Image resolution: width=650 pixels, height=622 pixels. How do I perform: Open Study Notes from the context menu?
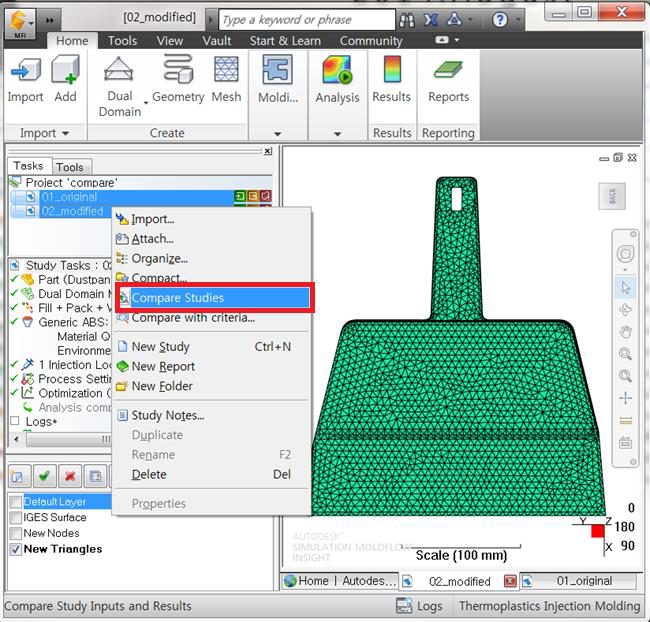213,415
